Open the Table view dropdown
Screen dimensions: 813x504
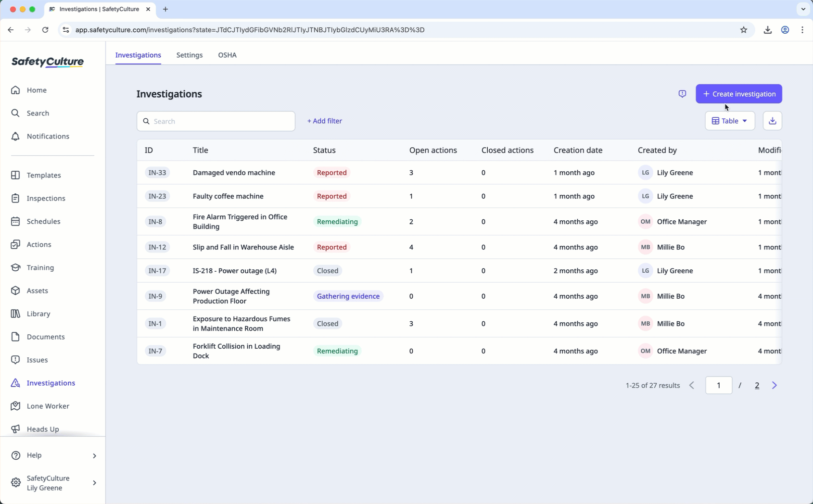(730, 121)
